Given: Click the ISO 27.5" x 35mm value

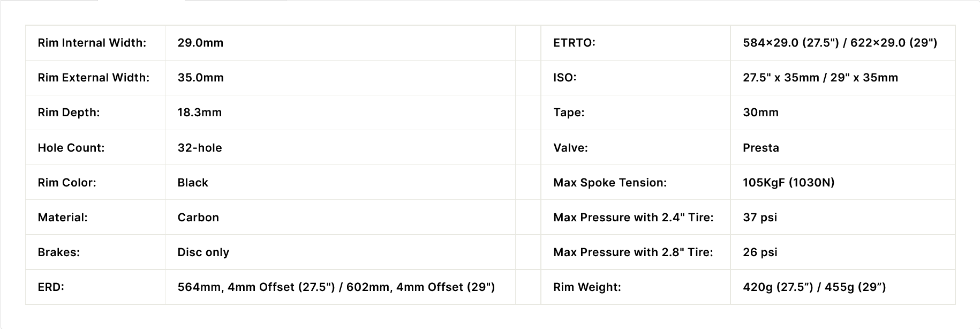Looking at the screenshot, I should [x=820, y=78].
